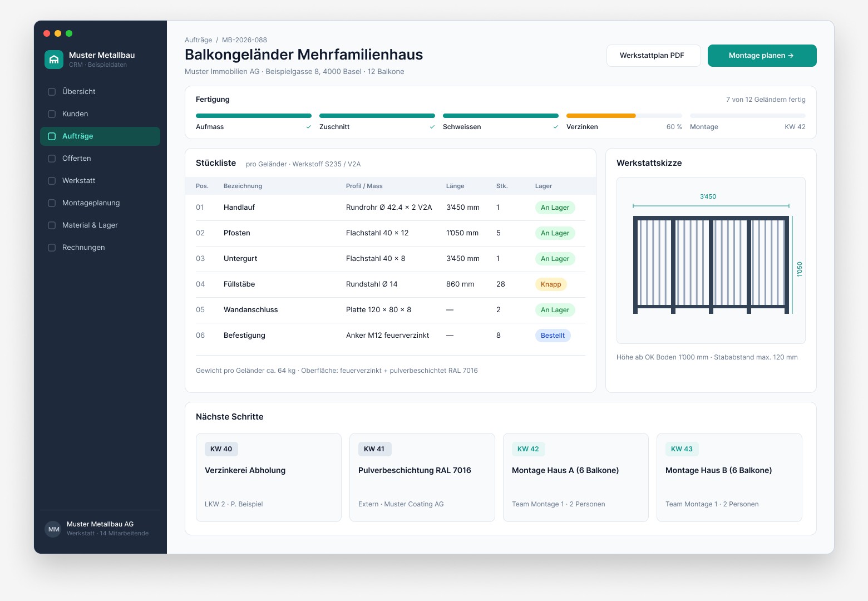Open the KW 40 Verzinkerei Abholung card
The image size is (868, 601).
pos(269,477)
